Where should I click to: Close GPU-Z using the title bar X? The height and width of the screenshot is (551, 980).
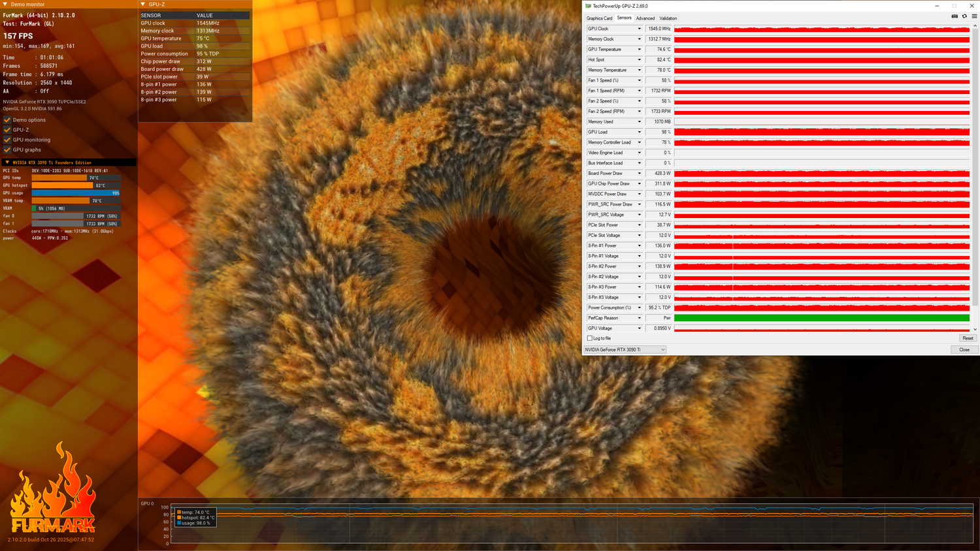click(x=972, y=6)
